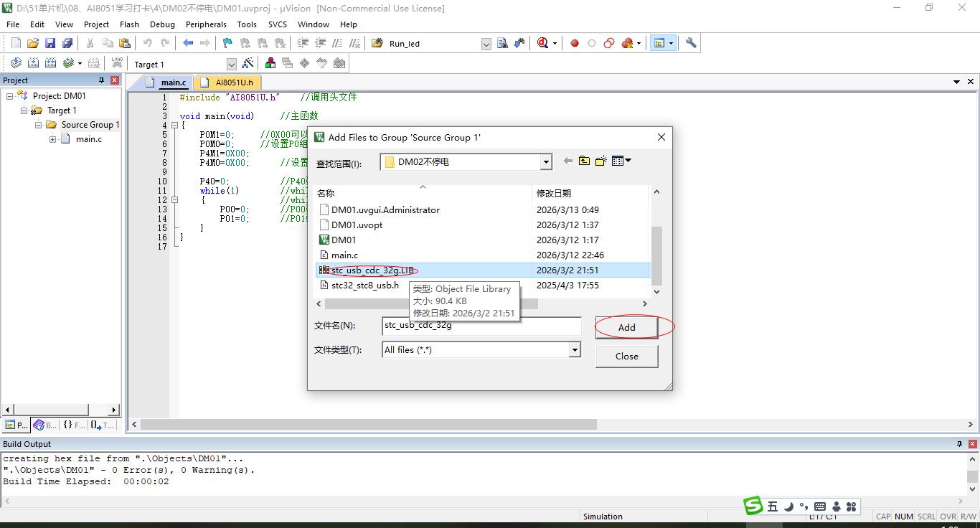Screen dimensions: 980x528
Task: Open the Flash menu
Action: click(129, 24)
